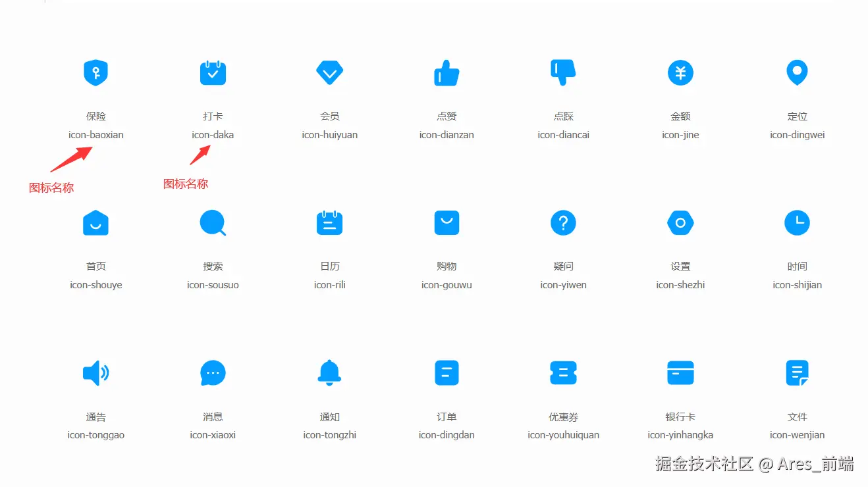Click the text icon-yiwen
Screen dimensions: 868x487
click(x=563, y=285)
